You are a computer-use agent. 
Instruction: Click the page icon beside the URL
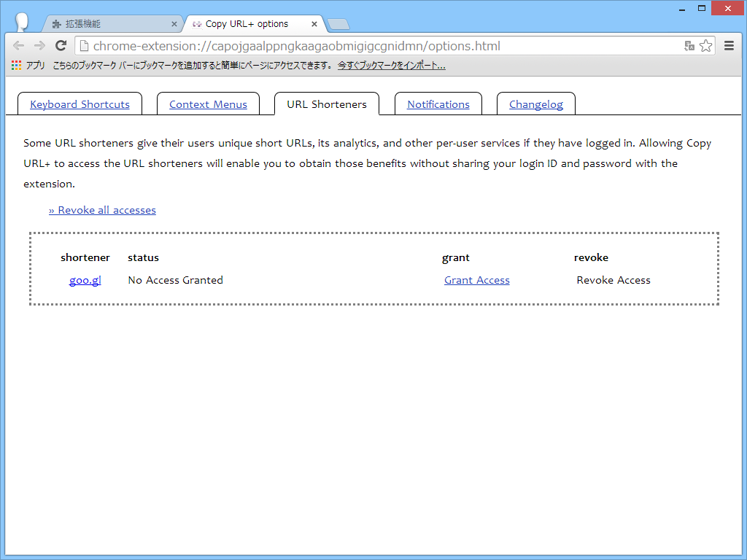[x=85, y=46]
